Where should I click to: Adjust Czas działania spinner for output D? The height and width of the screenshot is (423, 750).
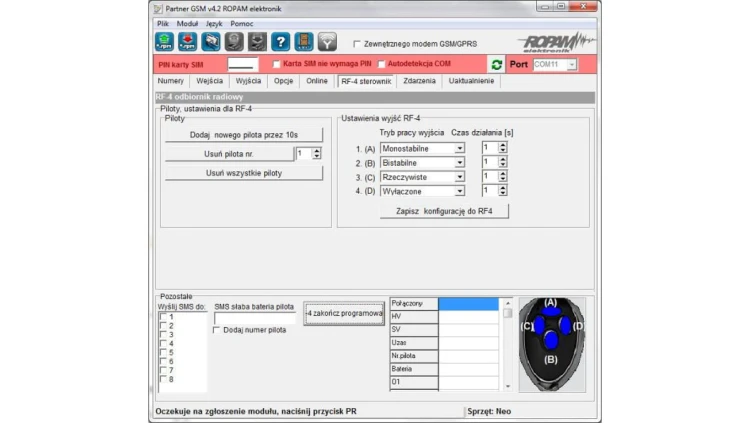(502, 191)
